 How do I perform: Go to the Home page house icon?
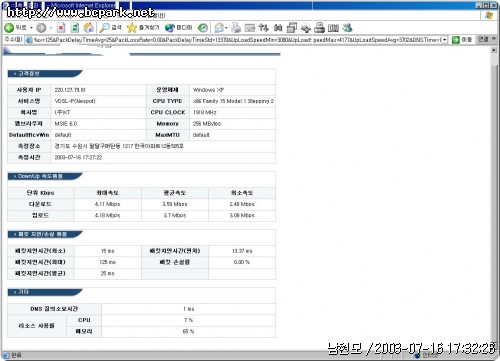pos(89,28)
